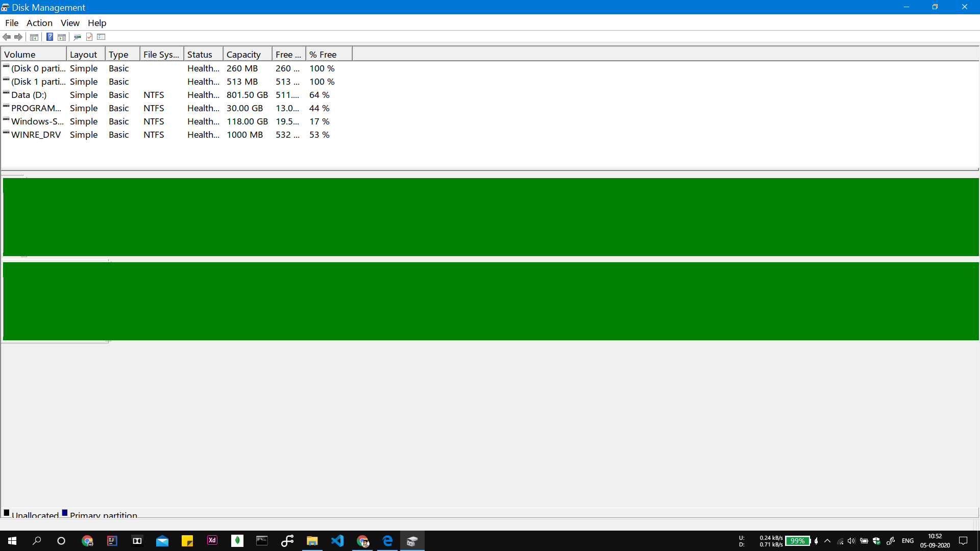
Task: Click the Show/Hide Action Pane toolbar icon
Action: [62, 37]
